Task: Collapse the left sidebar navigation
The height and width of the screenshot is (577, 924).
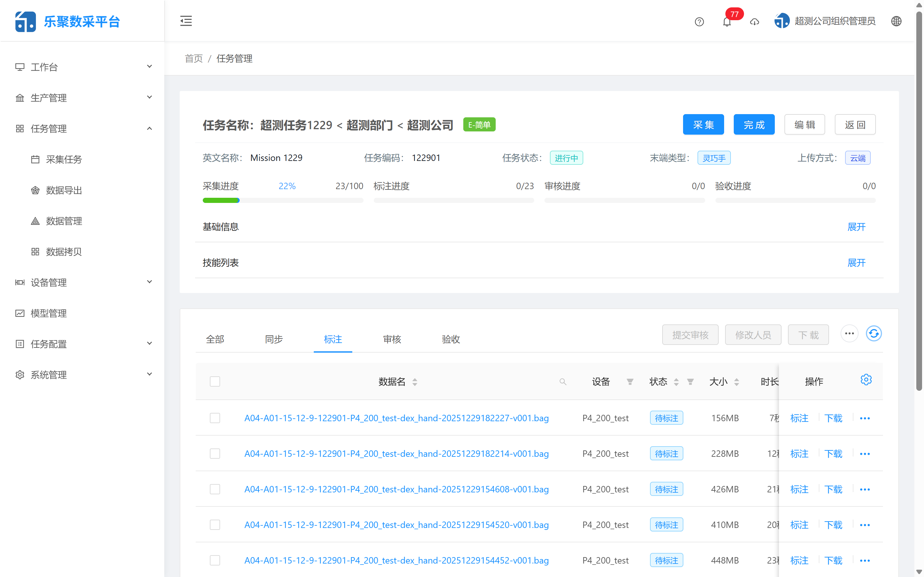Action: point(186,21)
